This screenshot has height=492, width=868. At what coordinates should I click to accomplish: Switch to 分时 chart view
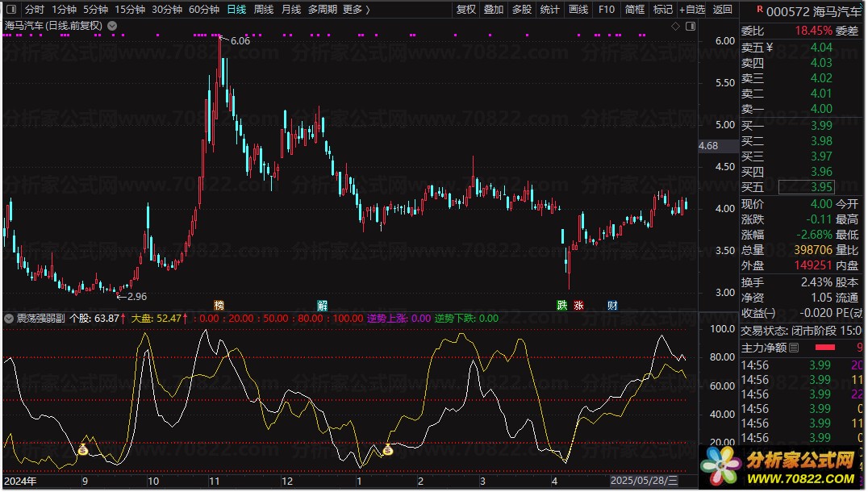[35, 10]
